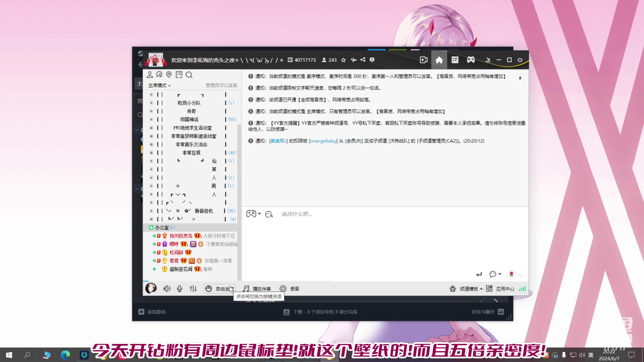
Task: Open the audio mixer settings icon
Action: [193, 289]
